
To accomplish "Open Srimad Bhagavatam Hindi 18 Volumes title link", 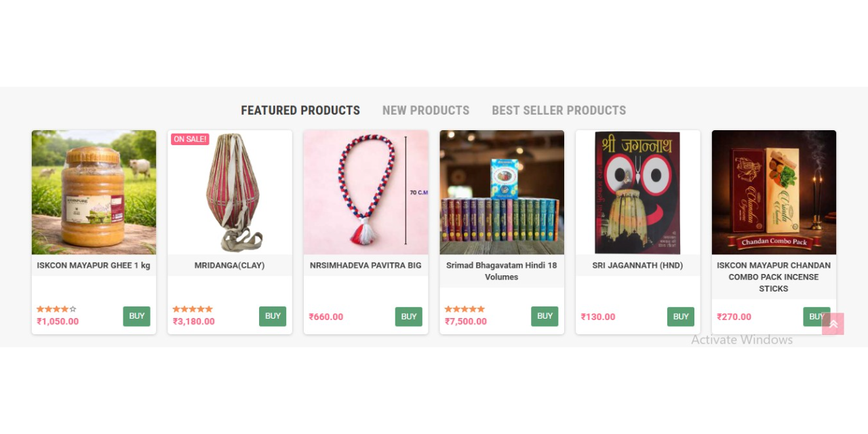I will tap(502, 271).
